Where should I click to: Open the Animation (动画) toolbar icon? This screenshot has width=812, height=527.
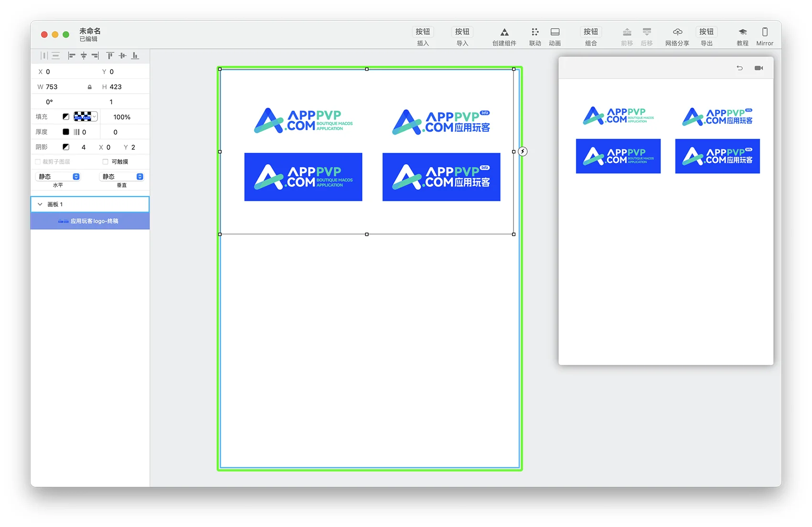555,32
